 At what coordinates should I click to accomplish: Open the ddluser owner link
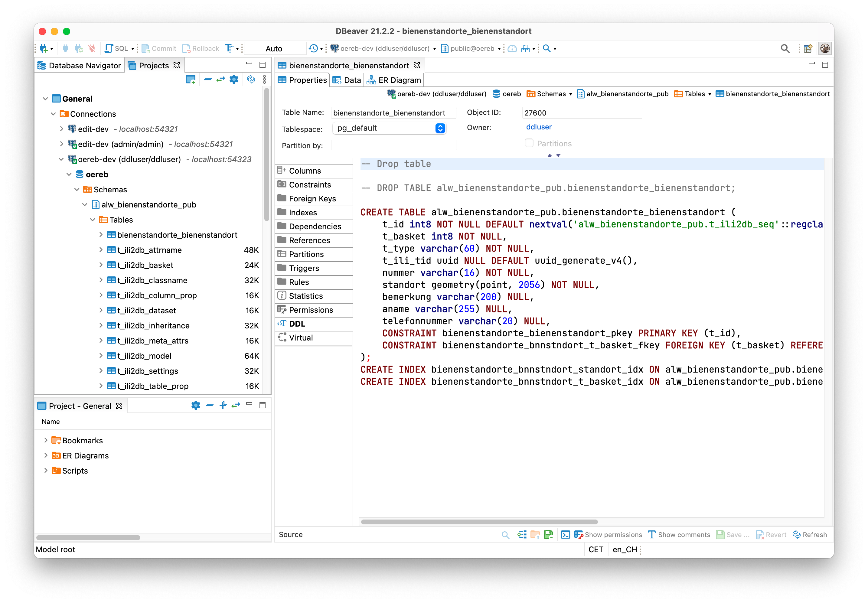click(538, 127)
